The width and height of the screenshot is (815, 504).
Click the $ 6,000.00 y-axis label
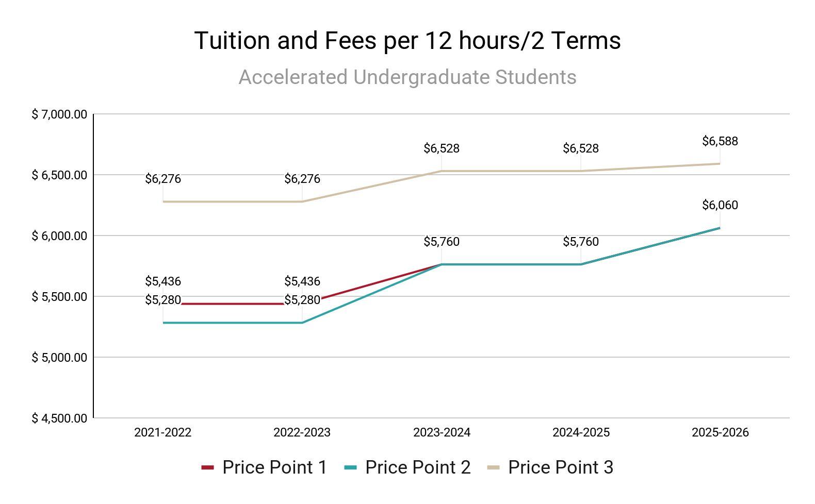coord(59,236)
